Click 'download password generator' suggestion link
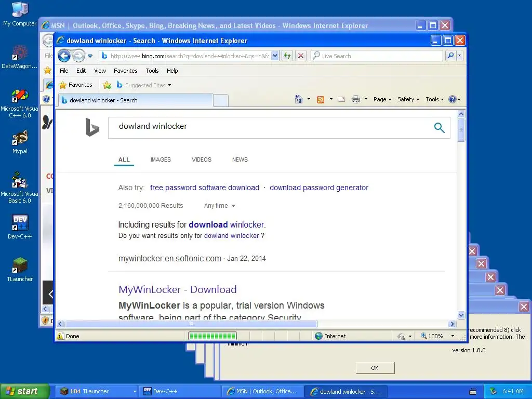 (319, 188)
